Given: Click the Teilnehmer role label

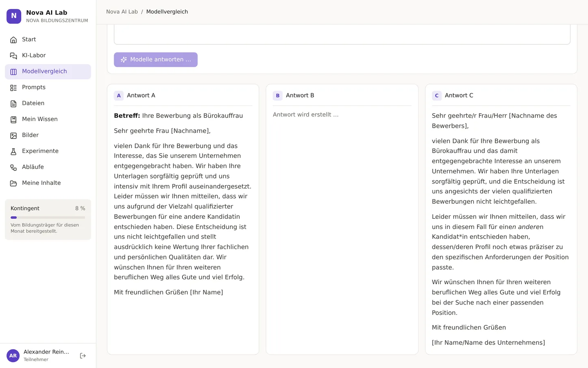Looking at the screenshot, I should pyautogui.click(x=36, y=360).
